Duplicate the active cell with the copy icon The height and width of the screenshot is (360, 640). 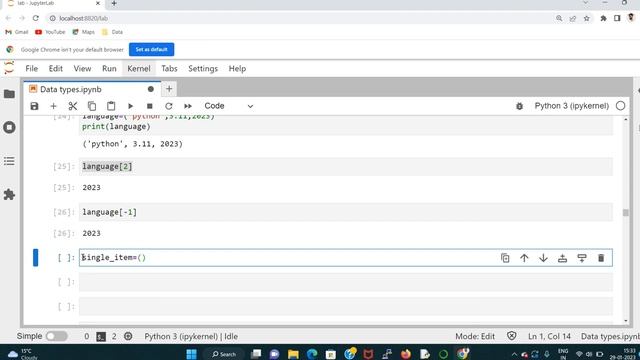tap(505, 258)
